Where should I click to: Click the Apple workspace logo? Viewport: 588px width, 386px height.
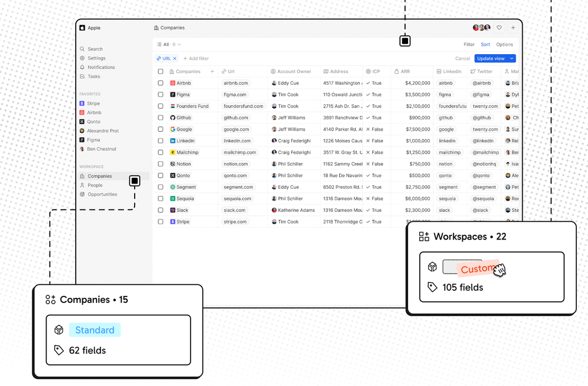(82, 28)
